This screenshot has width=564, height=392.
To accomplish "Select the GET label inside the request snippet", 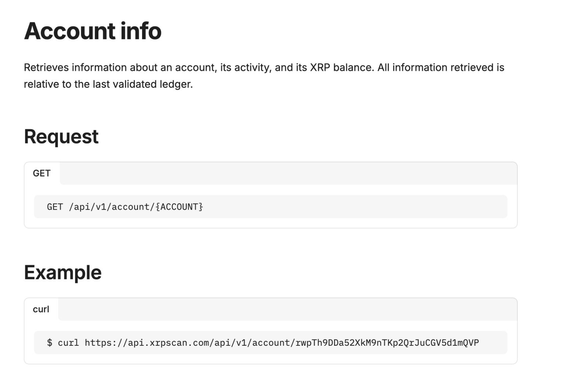I will click(x=54, y=207).
